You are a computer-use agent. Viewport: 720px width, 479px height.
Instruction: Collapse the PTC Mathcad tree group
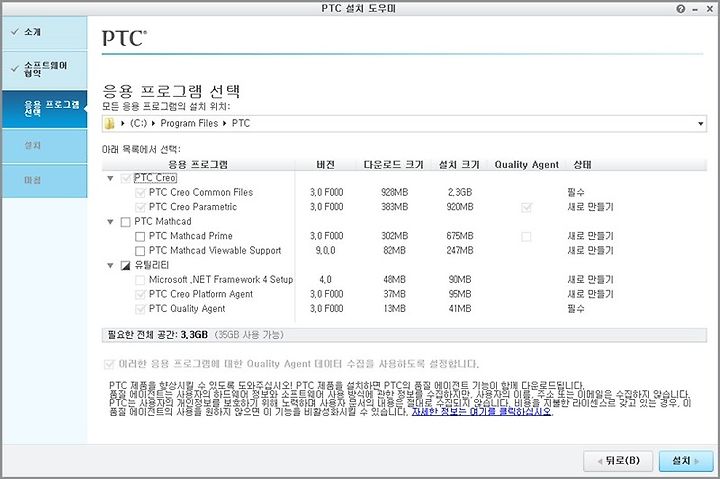110,222
